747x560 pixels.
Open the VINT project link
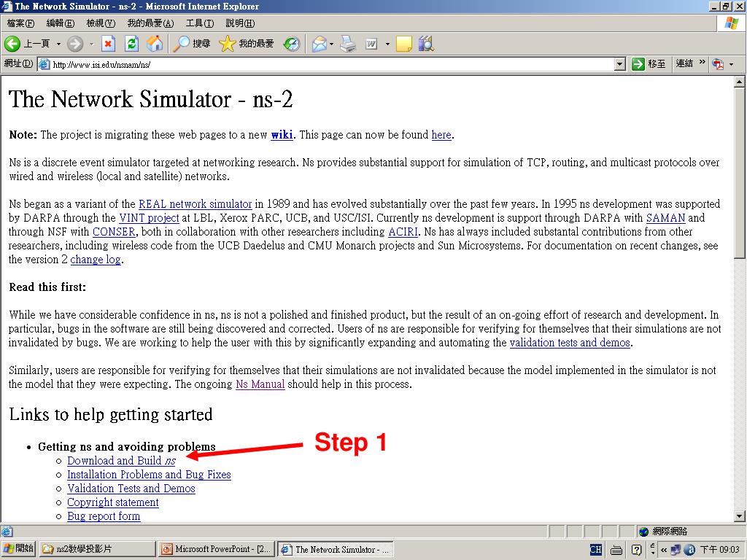(149, 218)
